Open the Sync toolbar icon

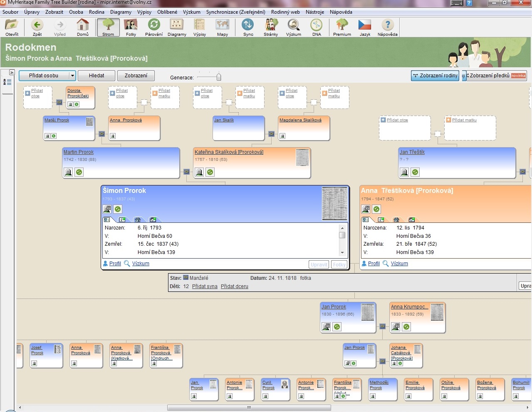tap(248, 27)
